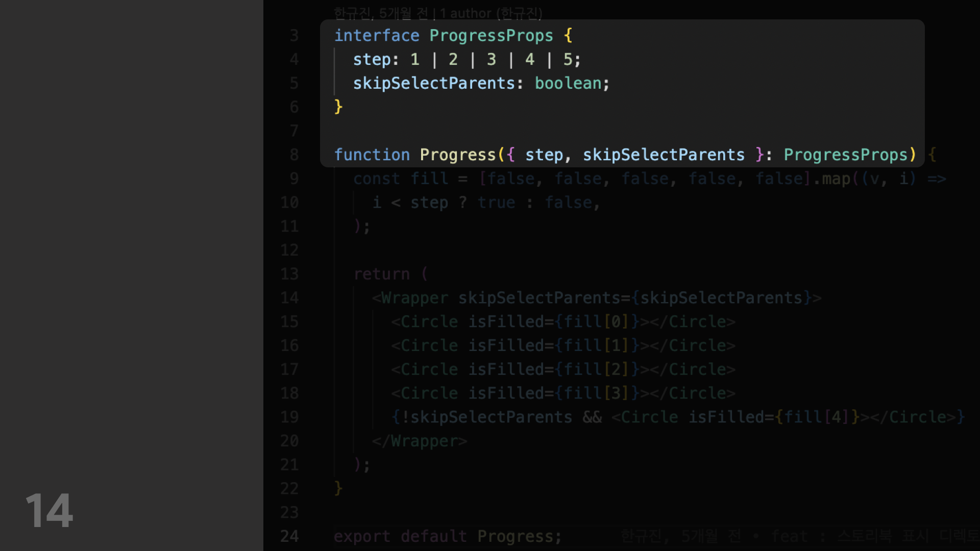Click the 'step' property on line 4
Image resolution: width=980 pixels, height=551 pixels.
point(372,60)
